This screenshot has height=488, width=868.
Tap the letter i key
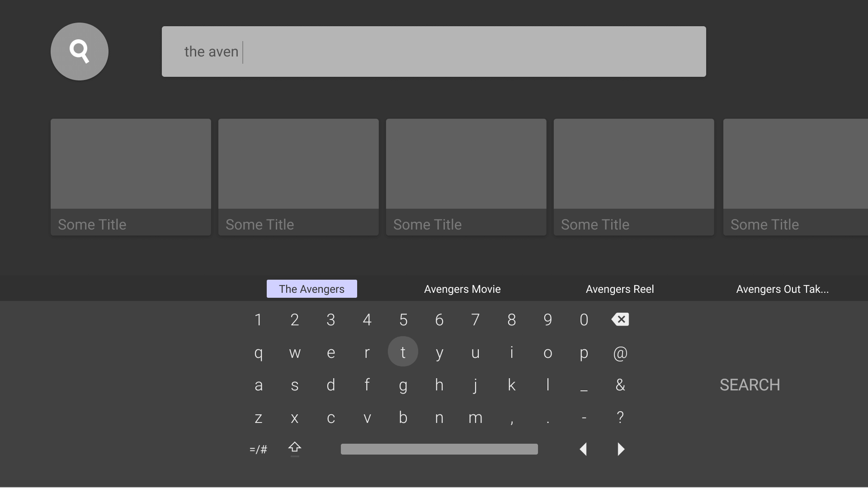point(512,352)
